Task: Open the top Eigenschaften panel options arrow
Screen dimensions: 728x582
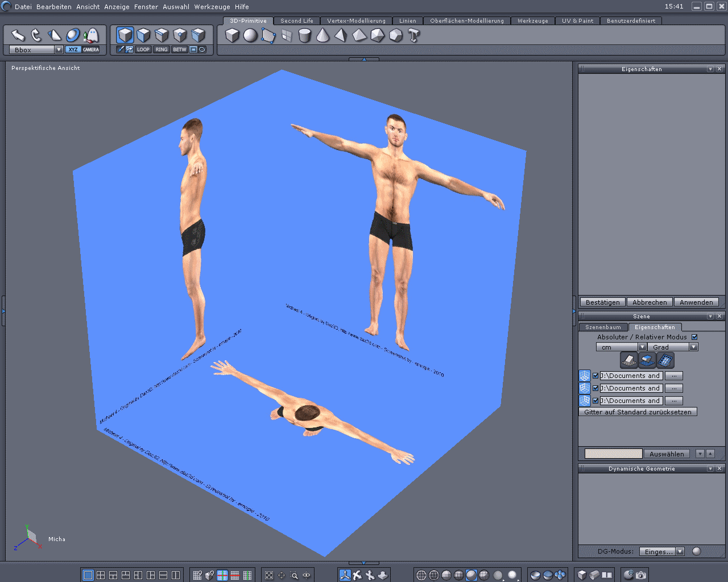Action: [x=710, y=69]
